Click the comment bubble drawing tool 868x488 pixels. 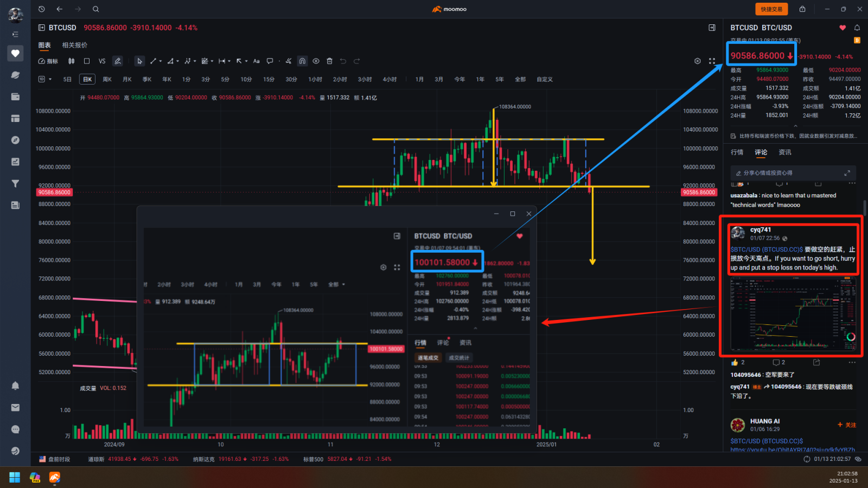point(270,61)
